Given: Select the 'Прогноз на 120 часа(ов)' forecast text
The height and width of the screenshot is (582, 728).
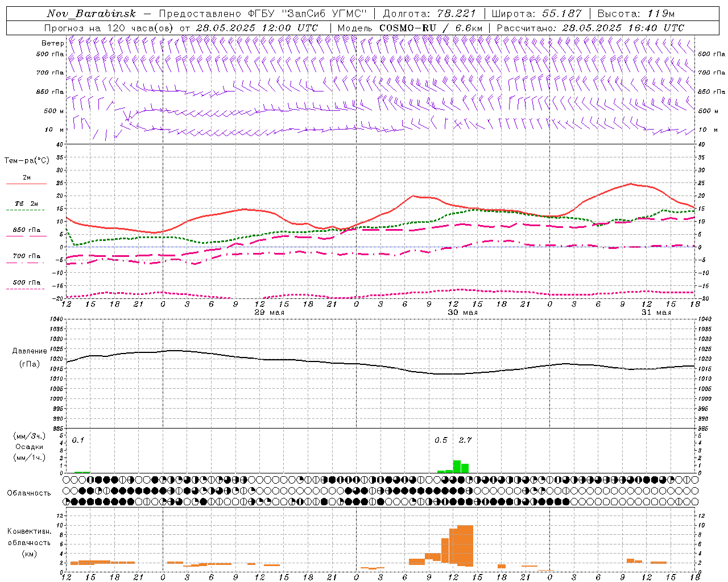Looking at the screenshot, I should (109, 28).
